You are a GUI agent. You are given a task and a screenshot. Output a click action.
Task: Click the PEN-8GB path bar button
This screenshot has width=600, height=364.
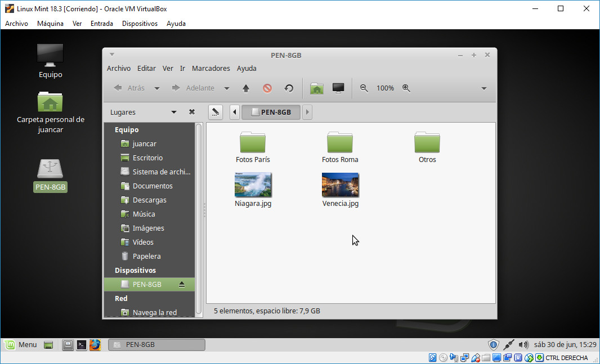click(x=271, y=112)
